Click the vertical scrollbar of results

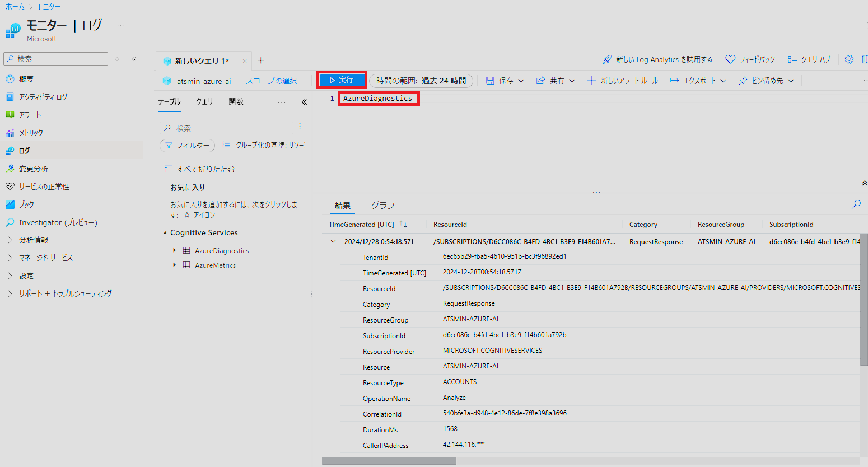[x=864, y=300]
